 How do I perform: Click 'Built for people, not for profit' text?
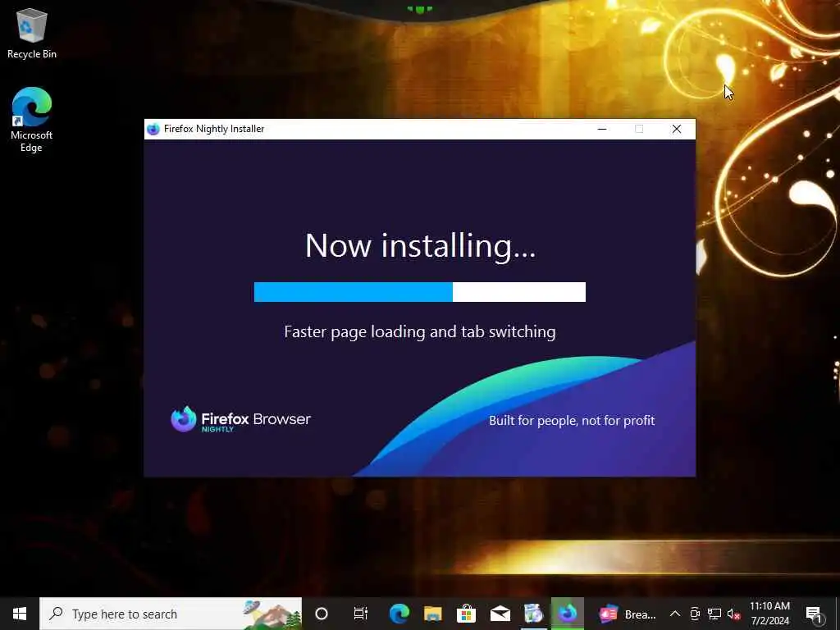tap(572, 421)
